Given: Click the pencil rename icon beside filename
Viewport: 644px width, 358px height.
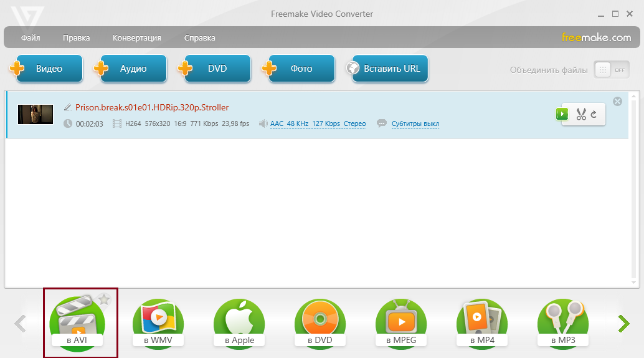Looking at the screenshot, I should [x=68, y=107].
